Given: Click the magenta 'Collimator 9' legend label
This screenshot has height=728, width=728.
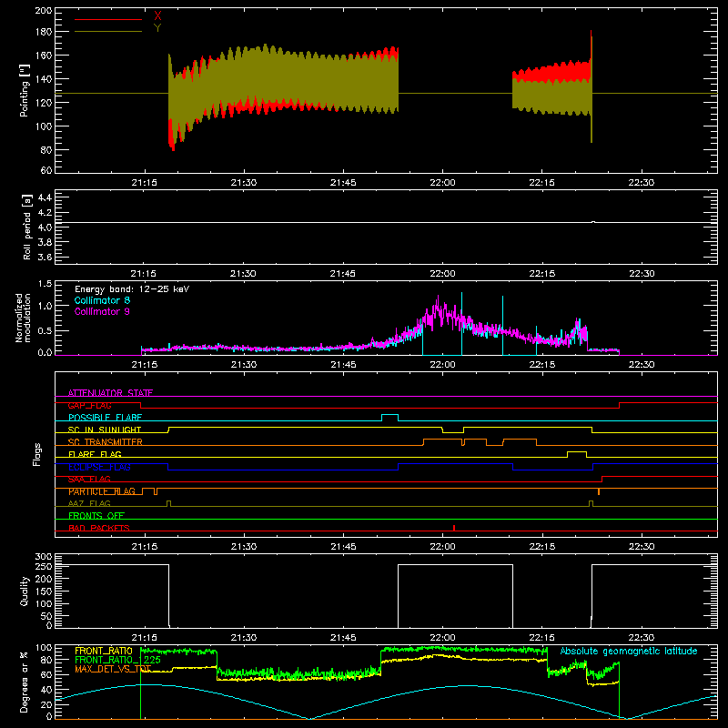Looking at the screenshot, I should tap(102, 311).
